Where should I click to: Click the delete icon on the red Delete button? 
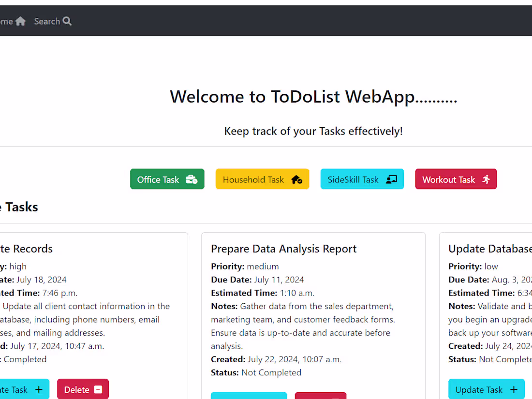point(100,389)
